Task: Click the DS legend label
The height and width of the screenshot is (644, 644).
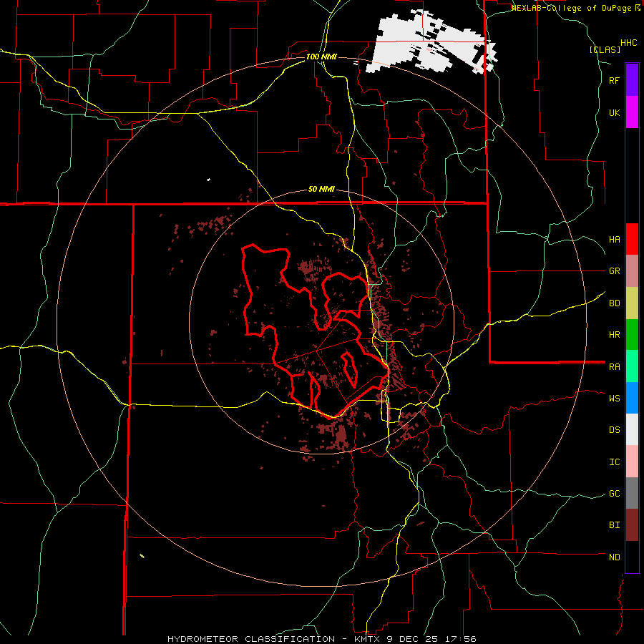Action: coord(614,429)
